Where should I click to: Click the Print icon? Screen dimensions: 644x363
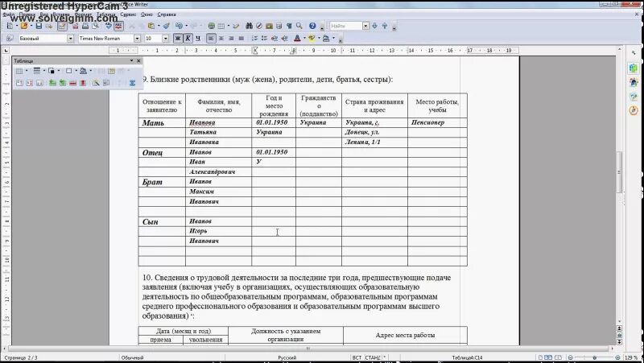tap(85, 26)
